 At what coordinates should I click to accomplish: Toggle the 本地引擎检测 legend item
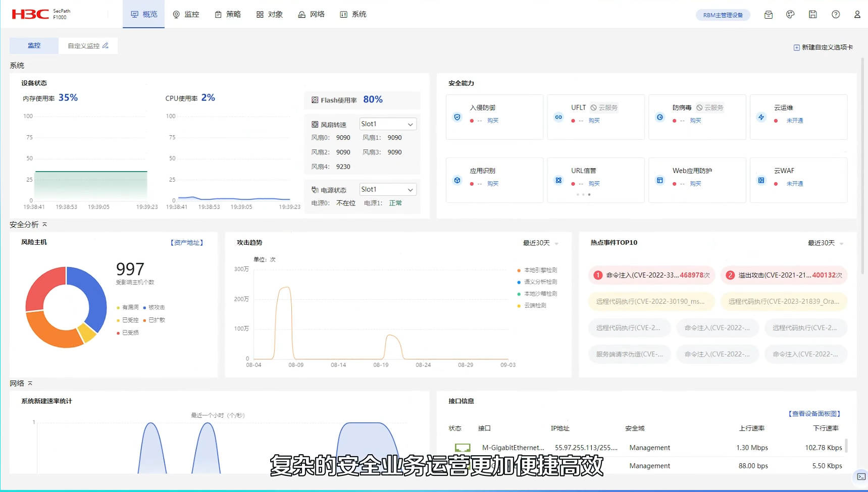[537, 270]
